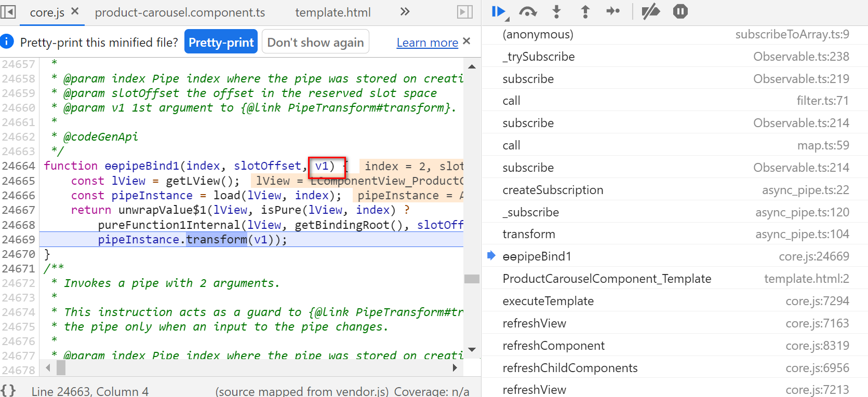
Task: Click horizontal scrollbar left arrow
Action: pos(48,368)
